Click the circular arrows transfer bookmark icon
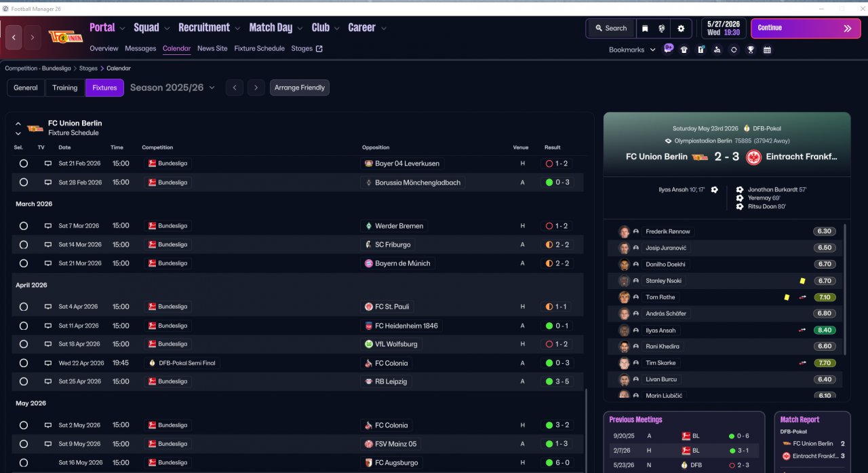This screenshot has height=473, width=868. [x=734, y=50]
